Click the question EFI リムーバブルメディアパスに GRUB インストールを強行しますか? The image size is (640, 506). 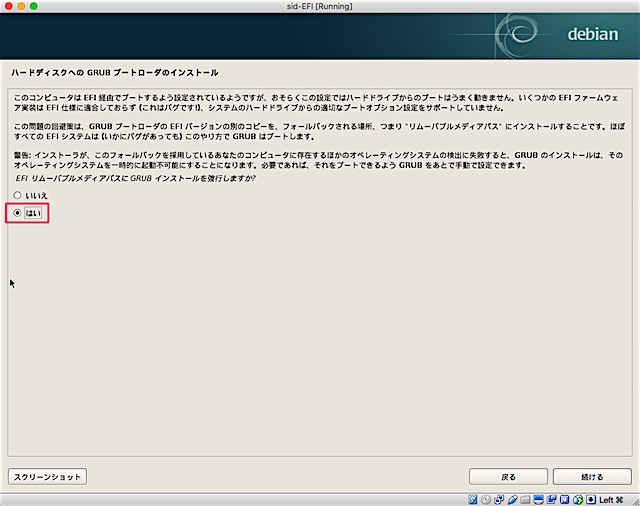coord(135,178)
